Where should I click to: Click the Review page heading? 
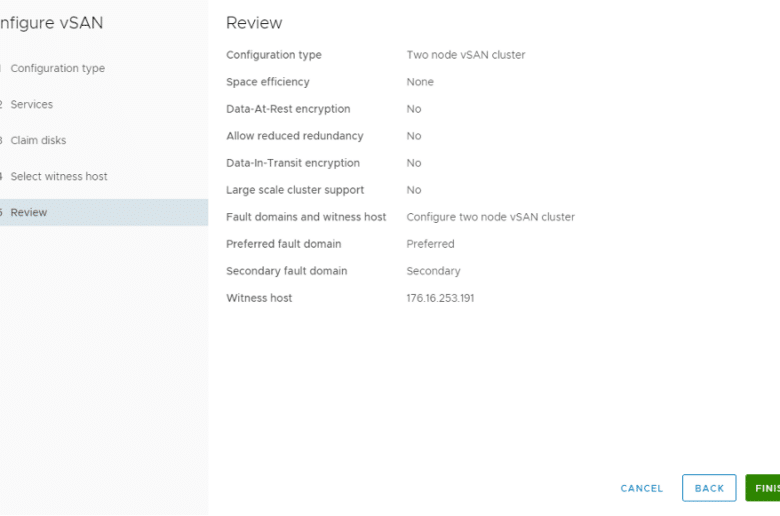pos(254,23)
